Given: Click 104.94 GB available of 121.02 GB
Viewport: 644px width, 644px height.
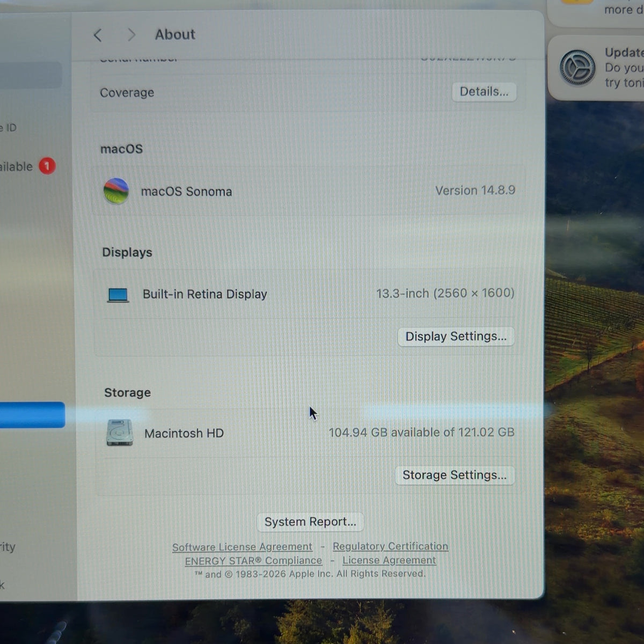Looking at the screenshot, I should [421, 432].
